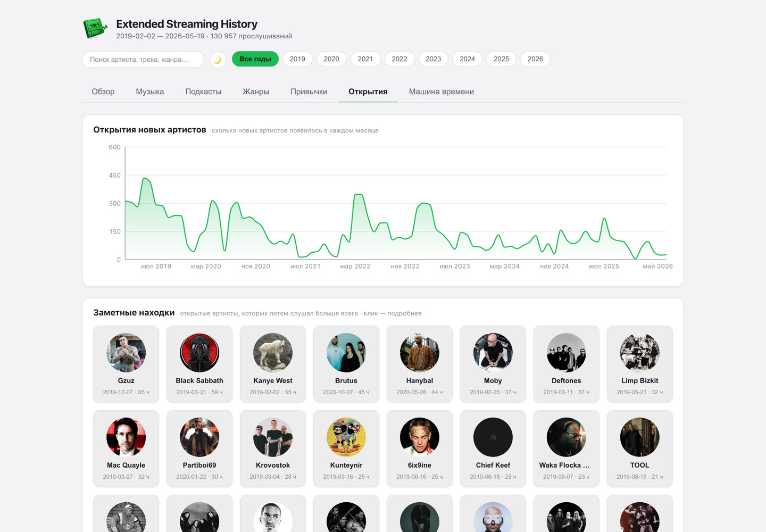Image resolution: width=766 pixels, height=532 pixels.
Task: Filter history to year 2026
Action: click(535, 59)
